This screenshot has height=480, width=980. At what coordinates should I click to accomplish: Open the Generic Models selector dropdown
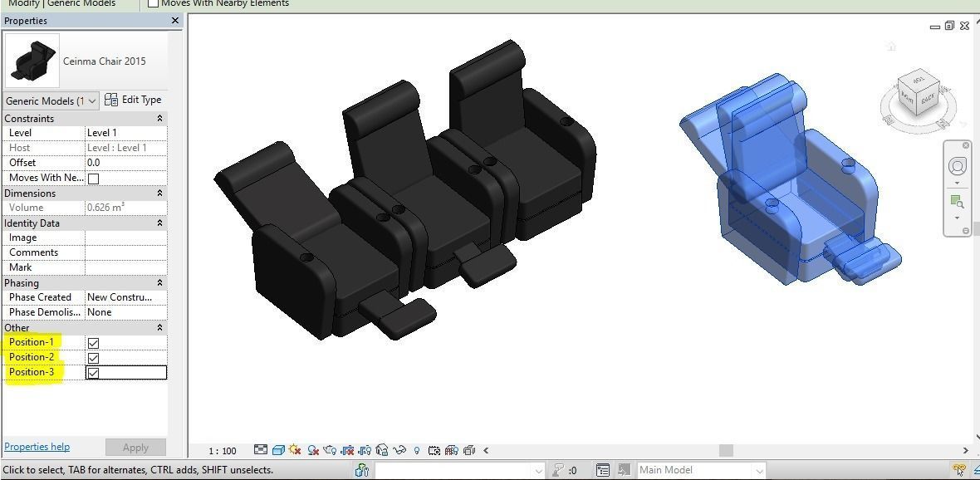[x=91, y=100]
